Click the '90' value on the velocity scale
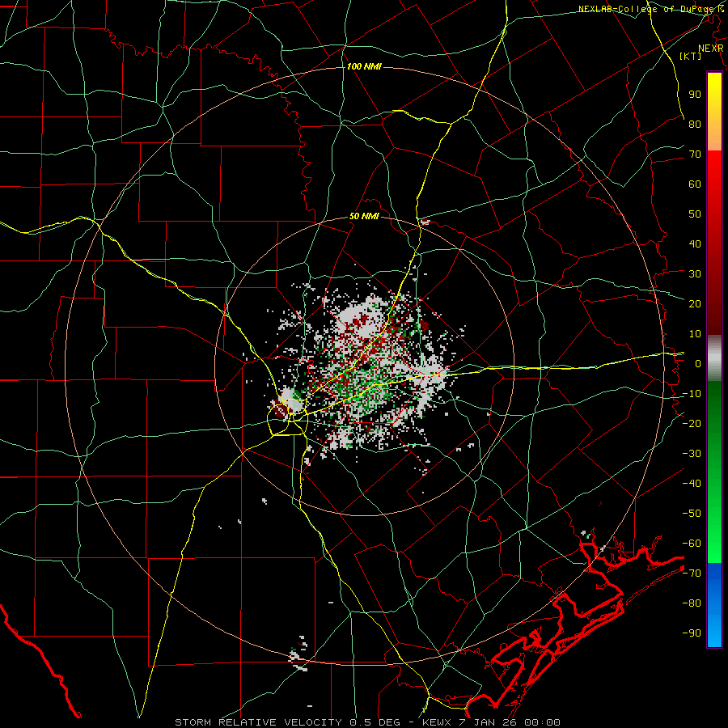728x728 pixels. (695, 95)
